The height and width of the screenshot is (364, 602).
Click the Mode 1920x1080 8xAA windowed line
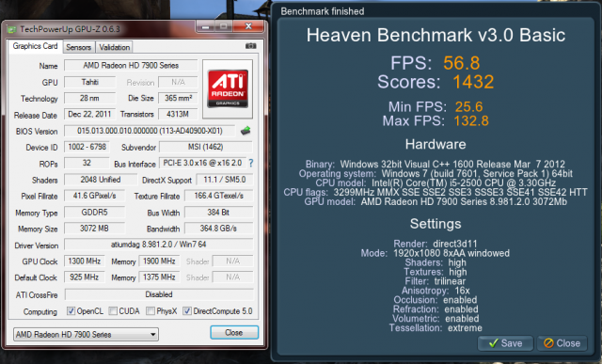(x=436, y=253)
